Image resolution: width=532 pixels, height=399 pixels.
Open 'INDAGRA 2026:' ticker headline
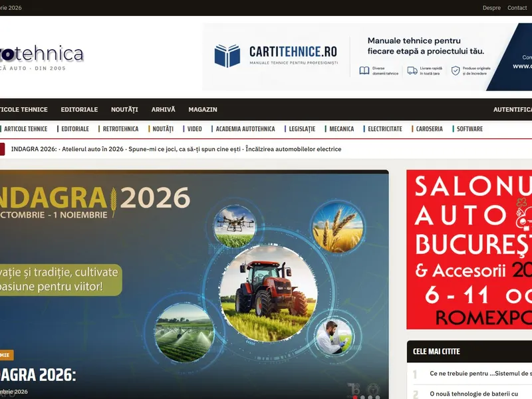[x=34, y=149]
